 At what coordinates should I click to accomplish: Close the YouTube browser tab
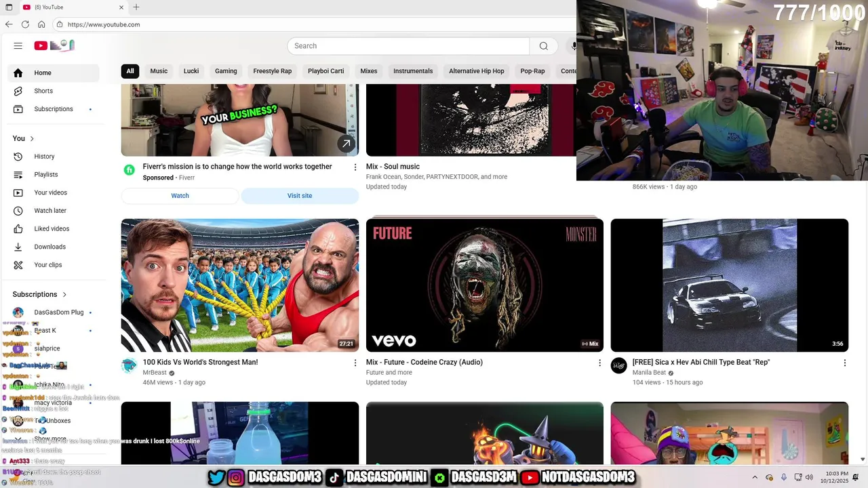click(x=121, y=7)
